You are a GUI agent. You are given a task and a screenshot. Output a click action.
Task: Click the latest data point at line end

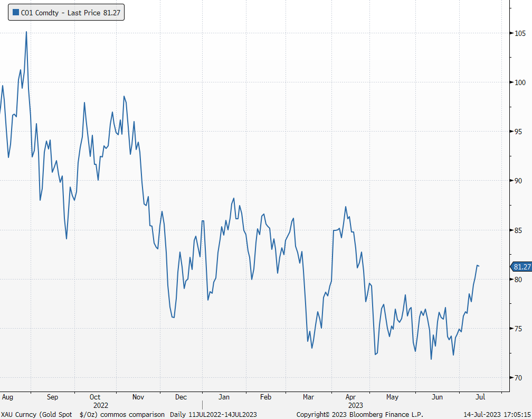coord(478,266)
